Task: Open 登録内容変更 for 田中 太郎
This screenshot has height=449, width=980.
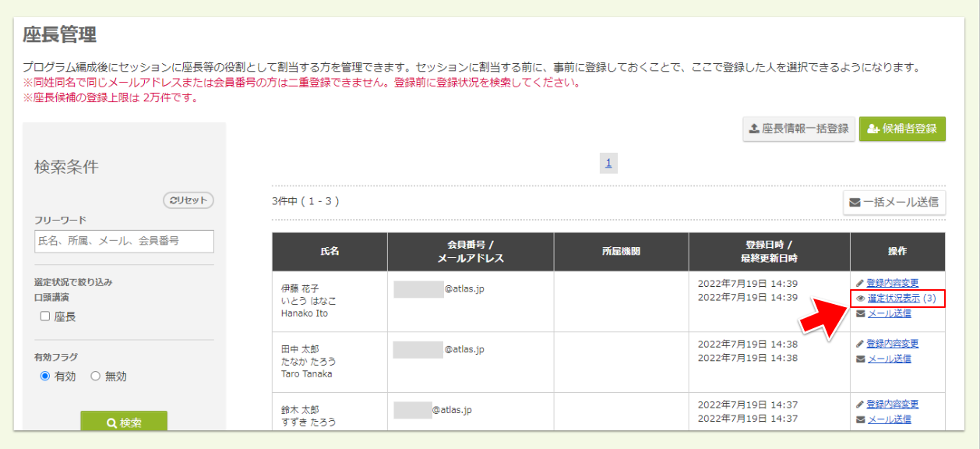Action: click(892, 344)
